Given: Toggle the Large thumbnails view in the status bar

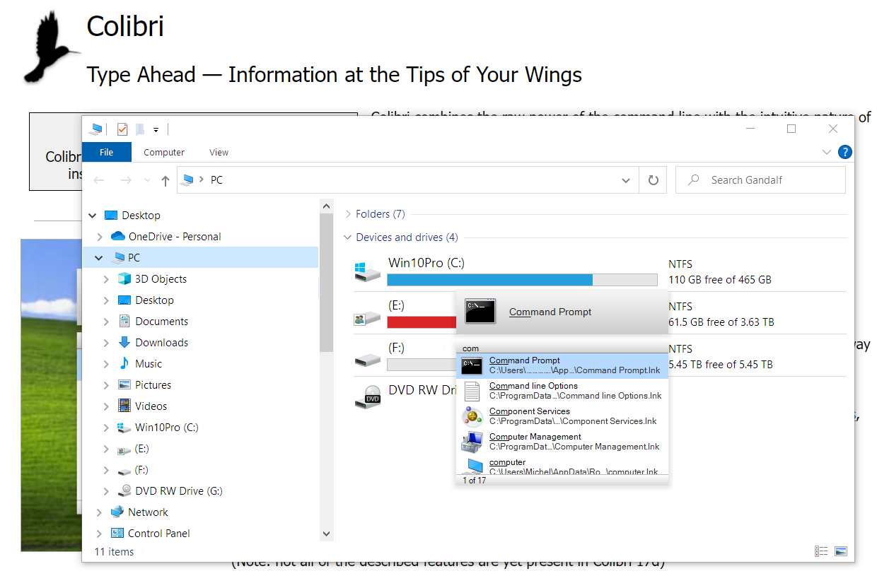Looking at the screenshot, I should coord(840,551).
